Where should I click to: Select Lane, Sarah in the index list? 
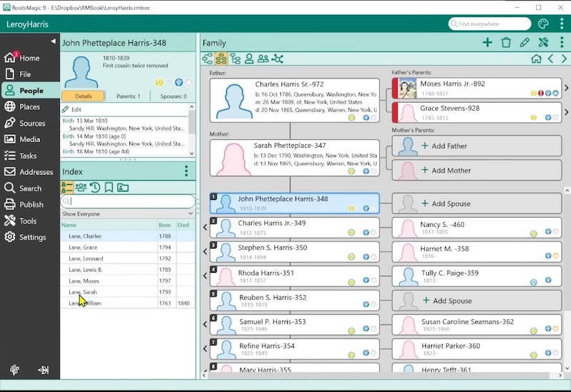pyautogui.click(x=84, y=292)
